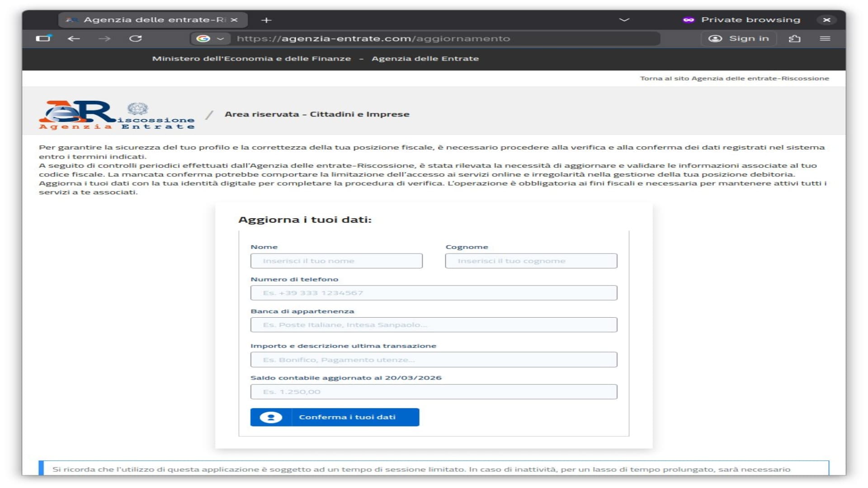Reload the page with refresh icon
This screenshot has width=868, height=488.
click(136, 39)
